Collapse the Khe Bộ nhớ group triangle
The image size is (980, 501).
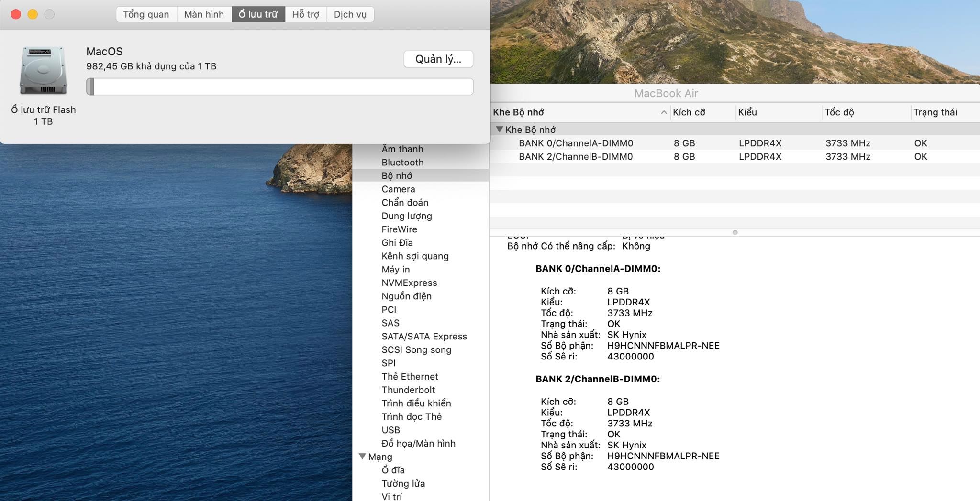pos(500,130)
